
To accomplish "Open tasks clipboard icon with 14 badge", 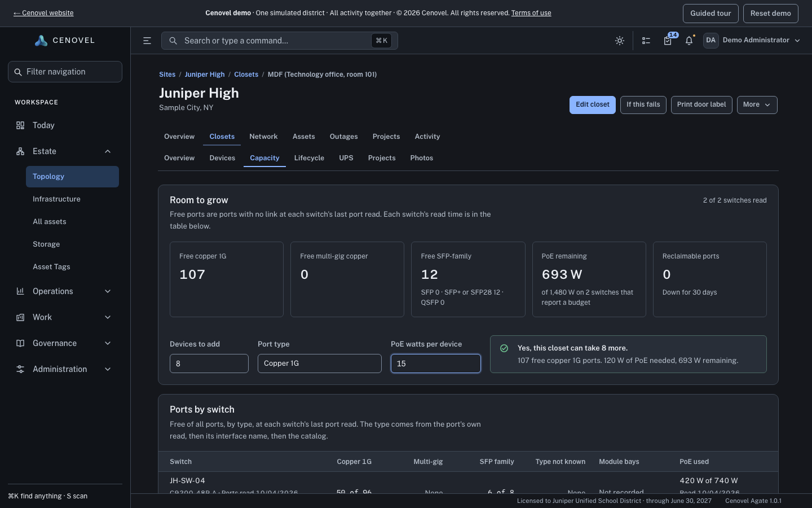I will (x=668, y=41).
